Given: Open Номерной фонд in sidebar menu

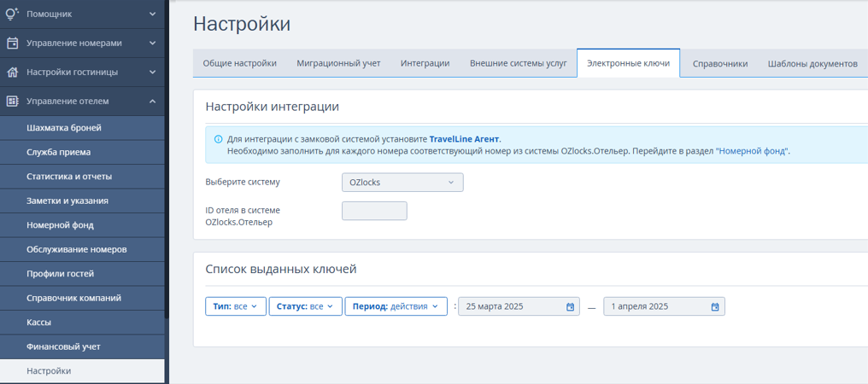Looking at the screenshot, I should tap(83, 225).
